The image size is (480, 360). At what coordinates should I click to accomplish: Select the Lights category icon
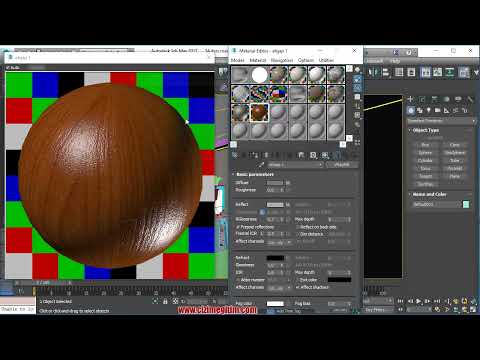pos(428,110)
